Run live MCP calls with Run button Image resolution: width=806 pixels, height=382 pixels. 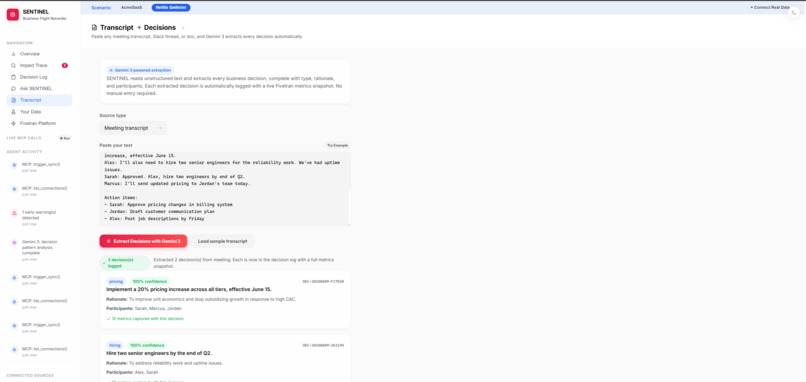pos(65,138)
